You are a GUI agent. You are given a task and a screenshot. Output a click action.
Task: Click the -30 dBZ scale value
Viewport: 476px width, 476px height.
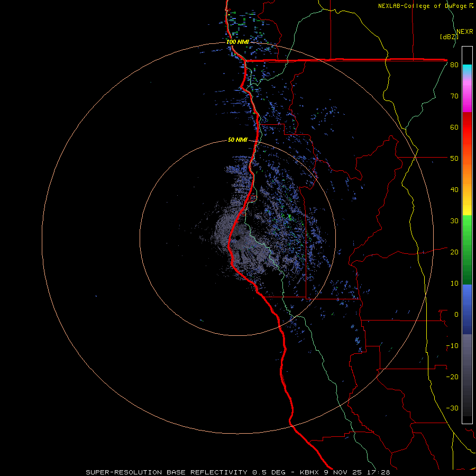click(452, 408)
